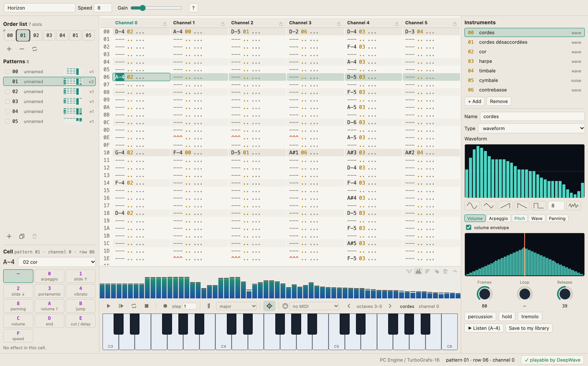
Task: Open the major scale dropdown
Action: (x=236, y=306)
